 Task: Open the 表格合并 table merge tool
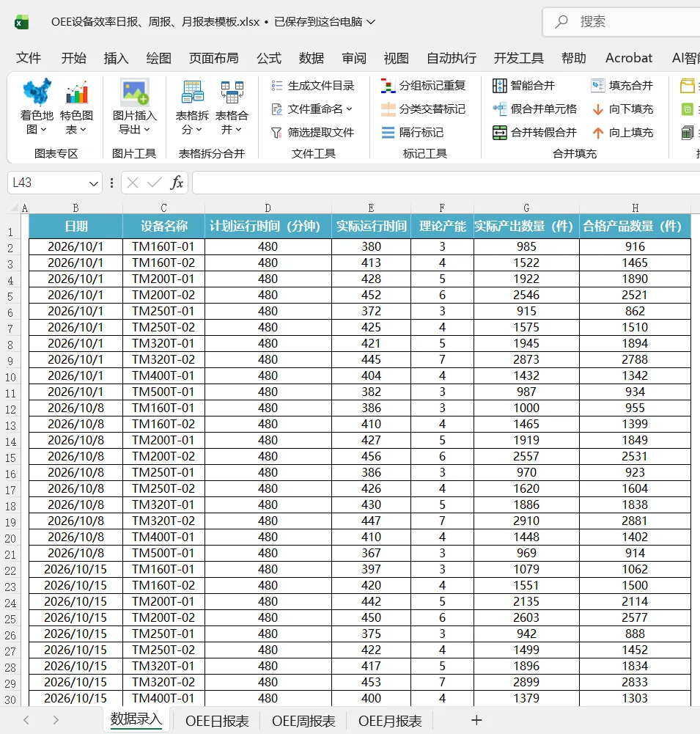click(232, 107)
